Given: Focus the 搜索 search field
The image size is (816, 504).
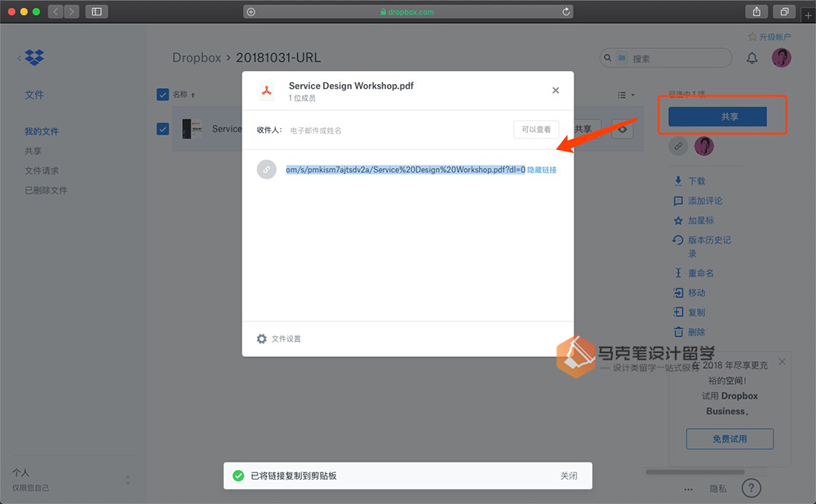Looking at the screenshot, I should click(666, 58).
